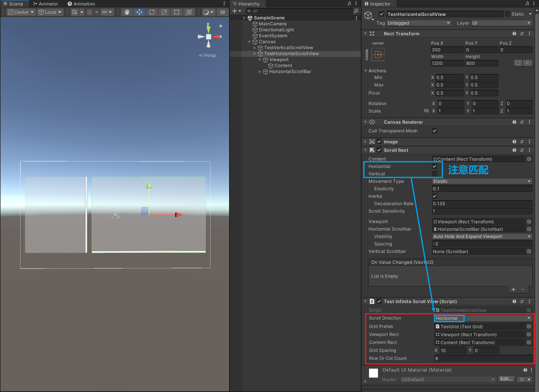The image size is (539, 392).
Task: Select the Move tool
Action: click(x=139, y=12)
